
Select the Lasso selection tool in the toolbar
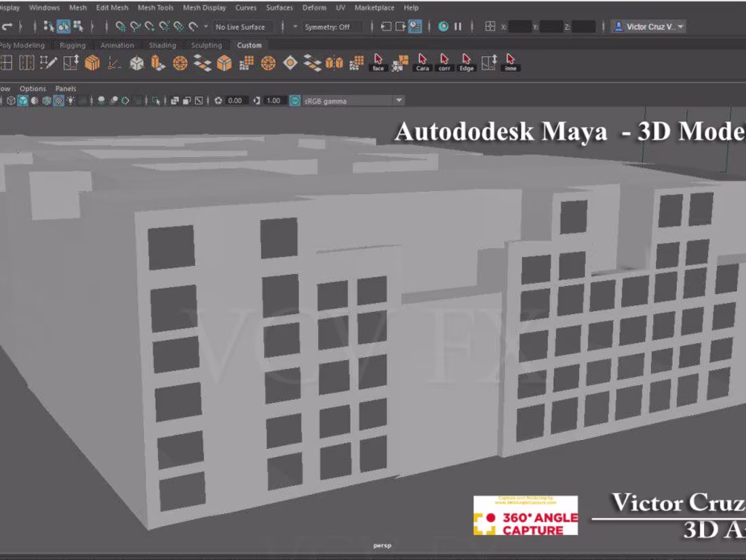62,27
